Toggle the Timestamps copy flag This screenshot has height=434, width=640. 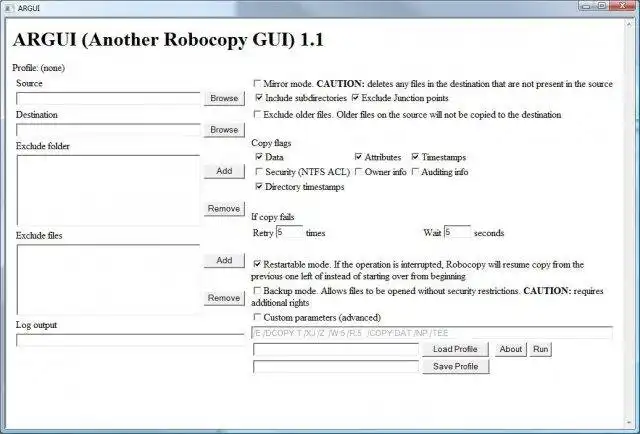click(415, 157)
